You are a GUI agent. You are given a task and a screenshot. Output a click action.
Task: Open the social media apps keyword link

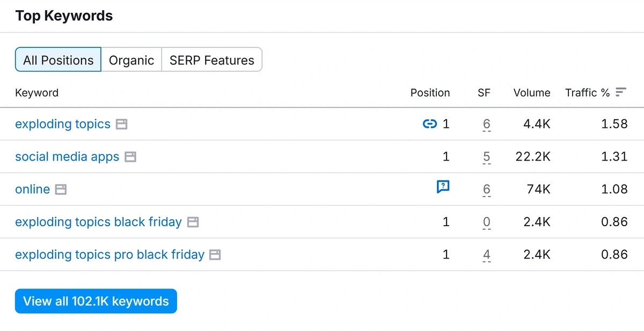[67, 156]
